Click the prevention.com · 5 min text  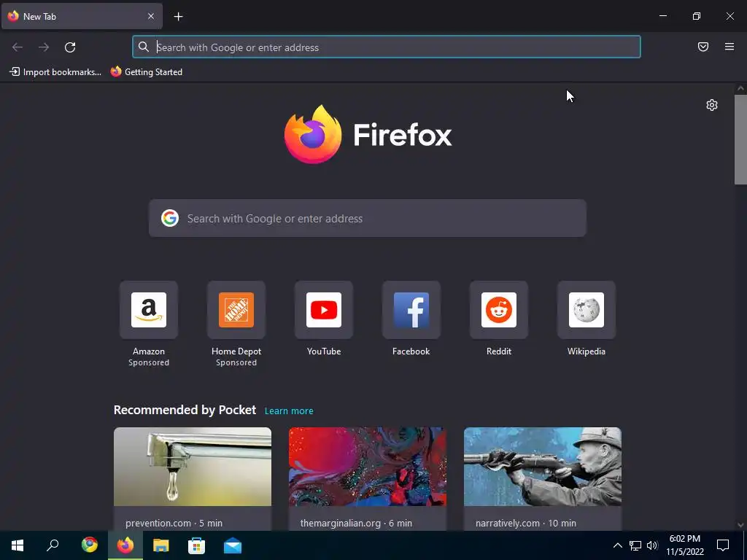point(174,523)
